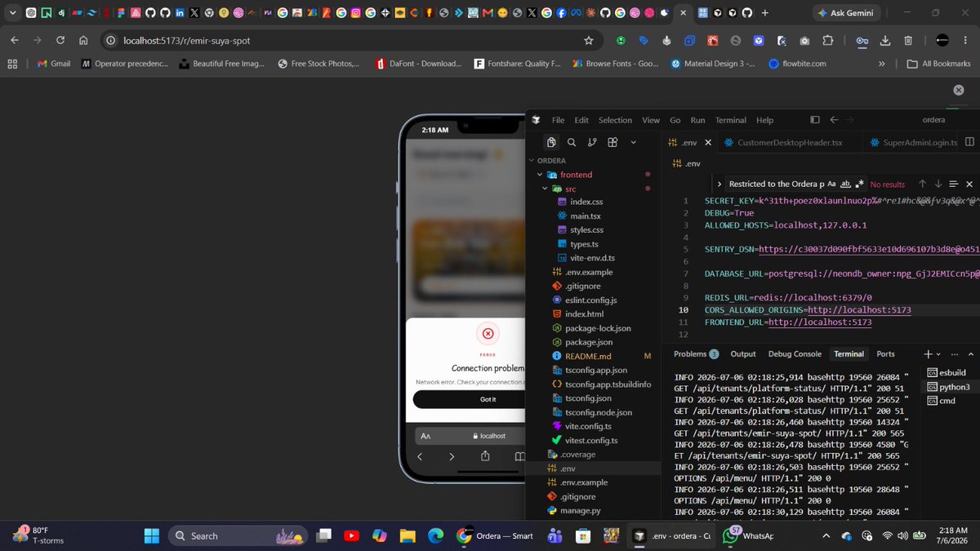Toggle Find in Selection icon
The image size is (980, 551).
tap(954, 184)
